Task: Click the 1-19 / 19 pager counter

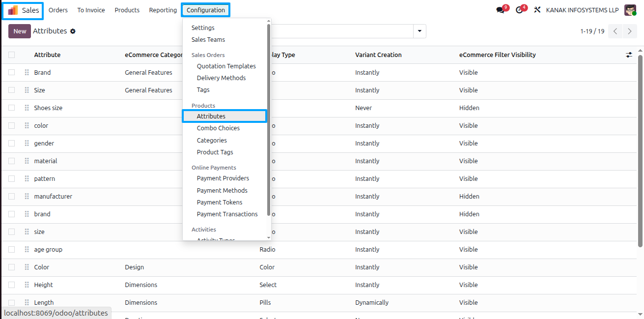Action: (x=592, y=31)
